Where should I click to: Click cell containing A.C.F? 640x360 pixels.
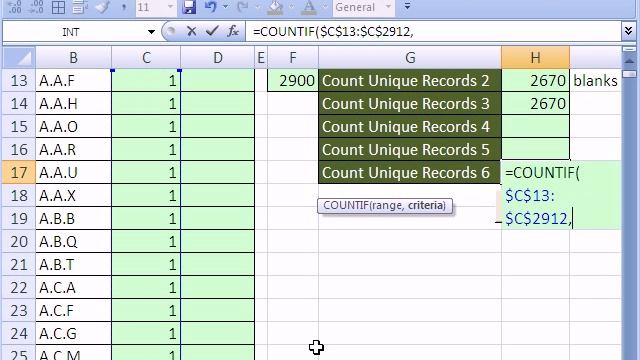[x=73, y=310]
